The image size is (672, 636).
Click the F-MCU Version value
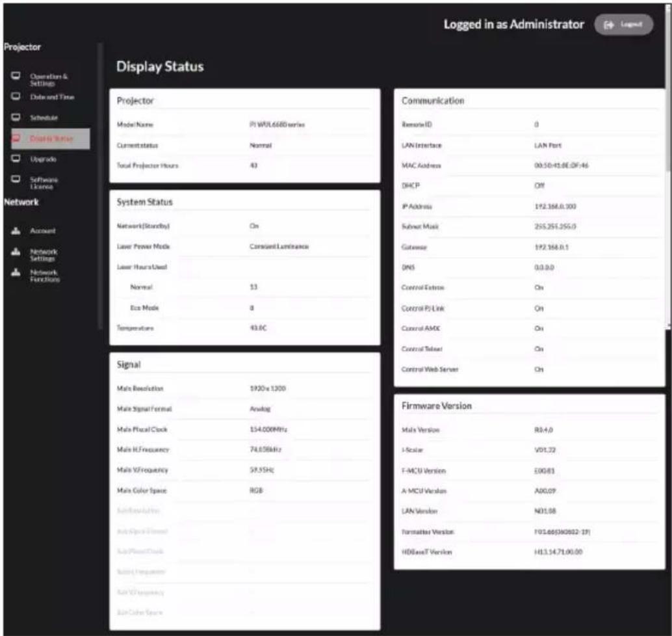(x=544, y=471)
